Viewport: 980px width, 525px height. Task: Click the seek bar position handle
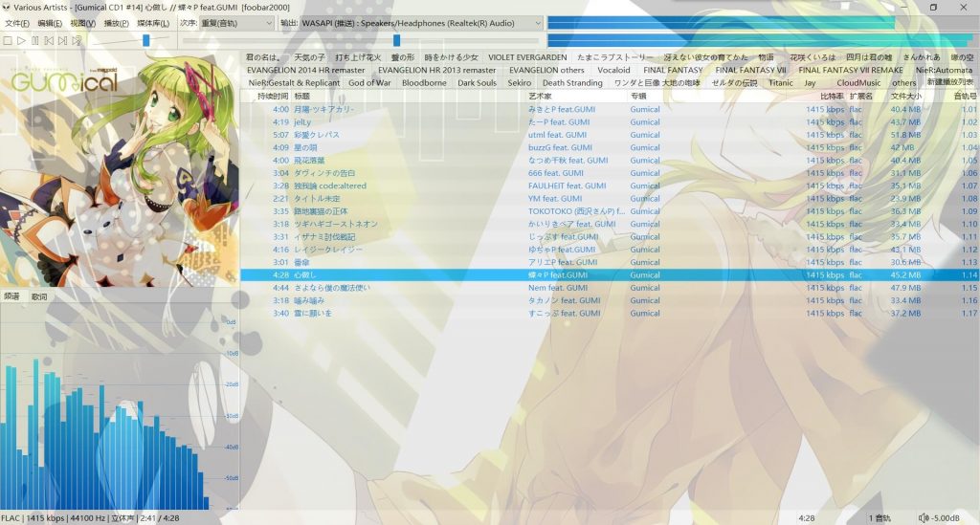click(x=396, y=40)
